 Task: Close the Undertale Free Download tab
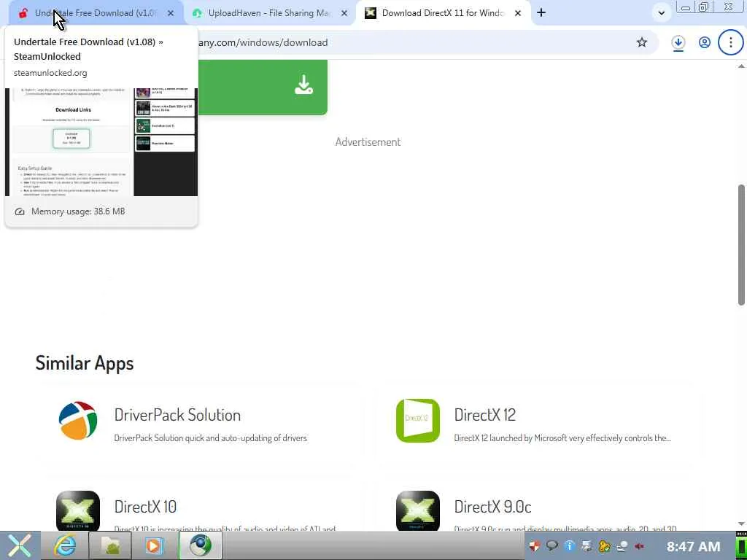(171, 13)
